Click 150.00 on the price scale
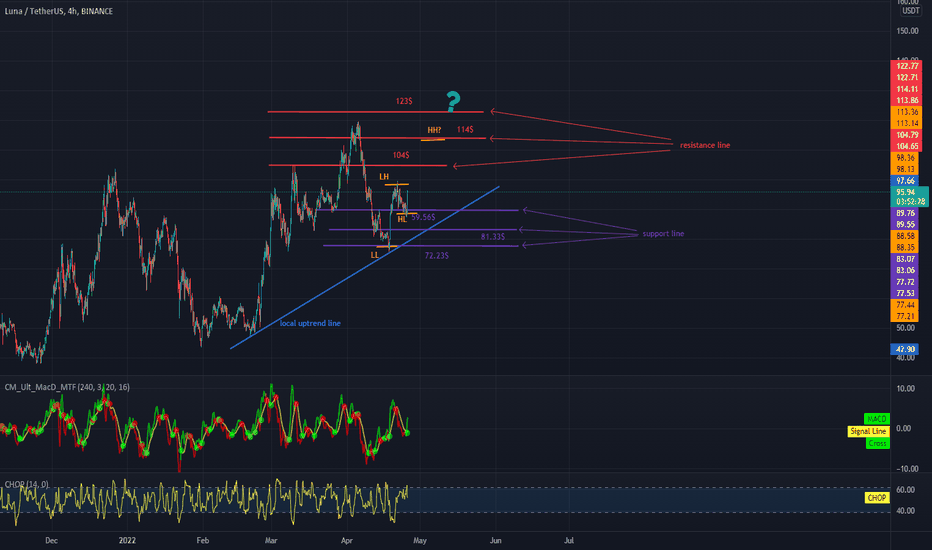The width and height of the screenshot is (932, 550). 907,31
